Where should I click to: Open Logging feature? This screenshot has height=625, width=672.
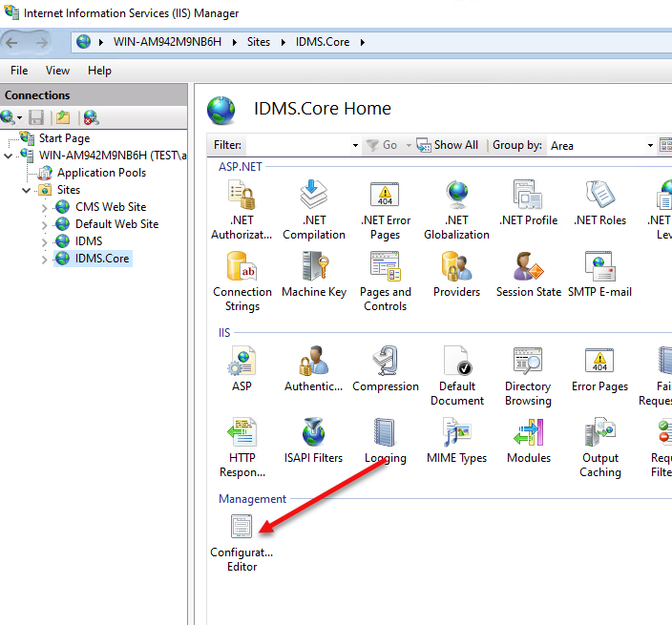pos(385,441)
